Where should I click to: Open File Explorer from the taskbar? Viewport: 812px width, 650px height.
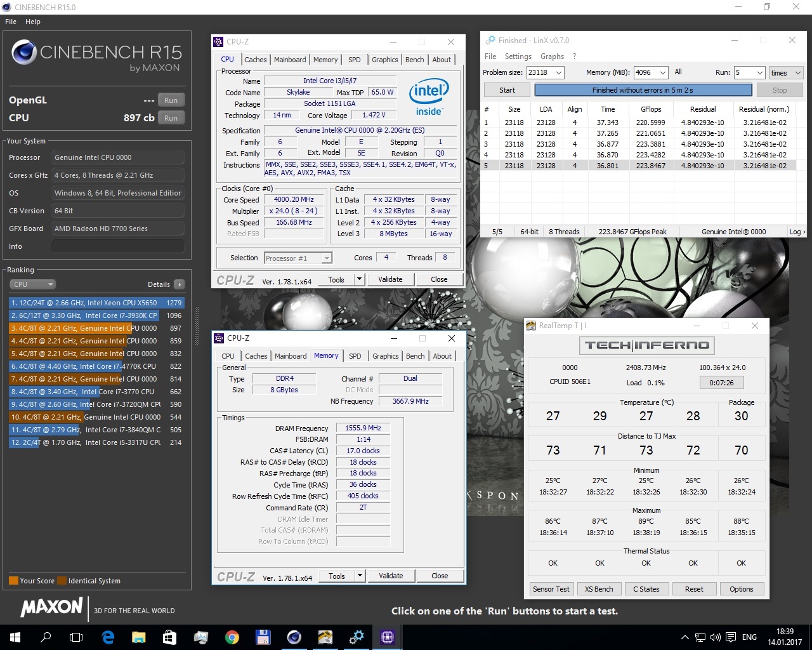pyautogui.click(x=138, y=637)
